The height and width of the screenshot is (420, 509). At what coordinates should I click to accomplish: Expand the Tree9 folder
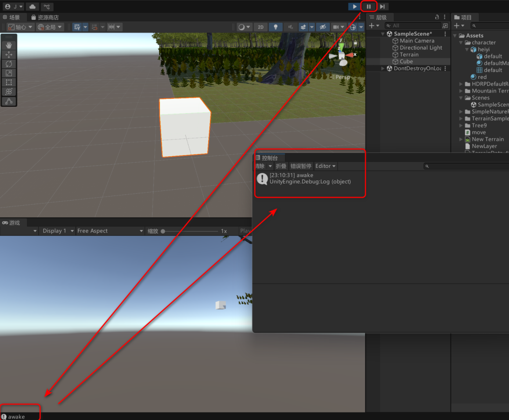[461, 126]
